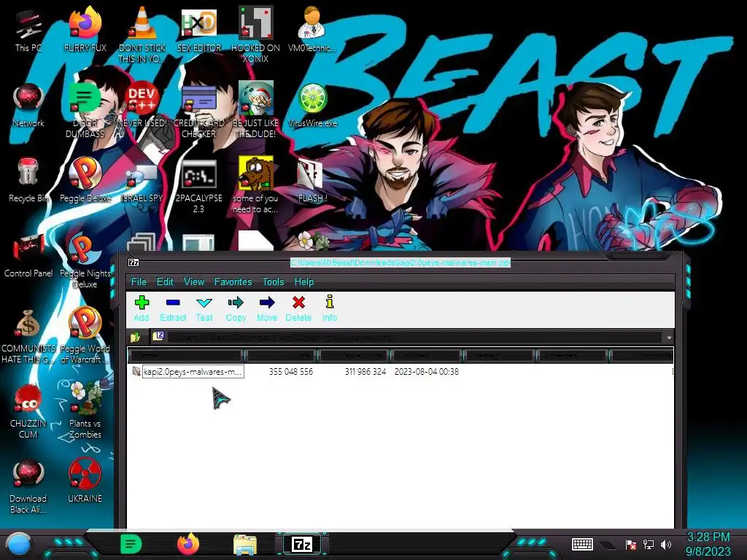This screenshot has height=560, width=747.
Task: Select the dog icon some of you need
Action: pyautogui.click(x=255, y=186)
